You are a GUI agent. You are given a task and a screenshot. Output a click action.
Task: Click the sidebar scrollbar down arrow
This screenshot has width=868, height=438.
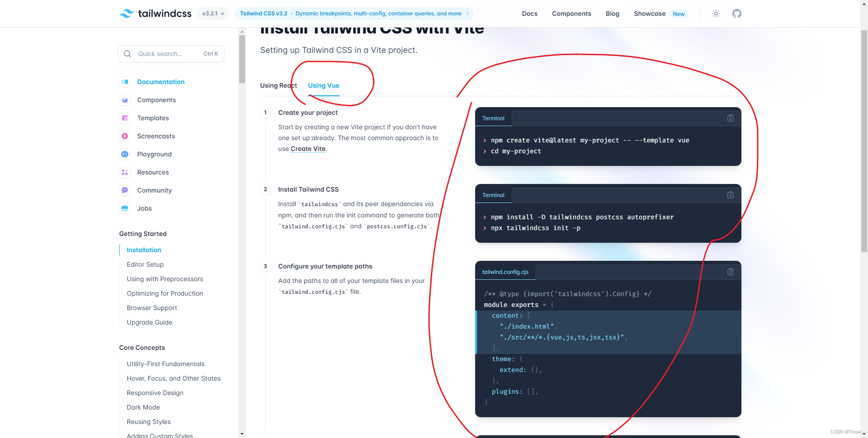[242, 434]
